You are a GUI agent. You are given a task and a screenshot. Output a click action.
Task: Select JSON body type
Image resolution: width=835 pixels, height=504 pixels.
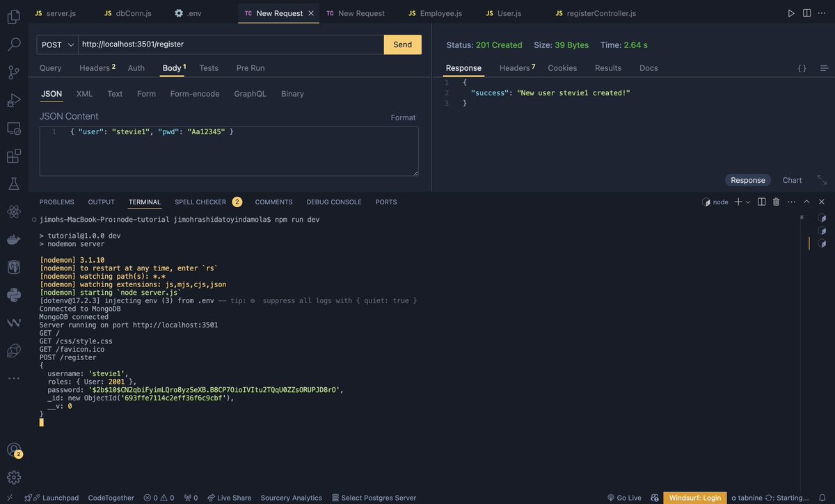click(x=51, y=94)
